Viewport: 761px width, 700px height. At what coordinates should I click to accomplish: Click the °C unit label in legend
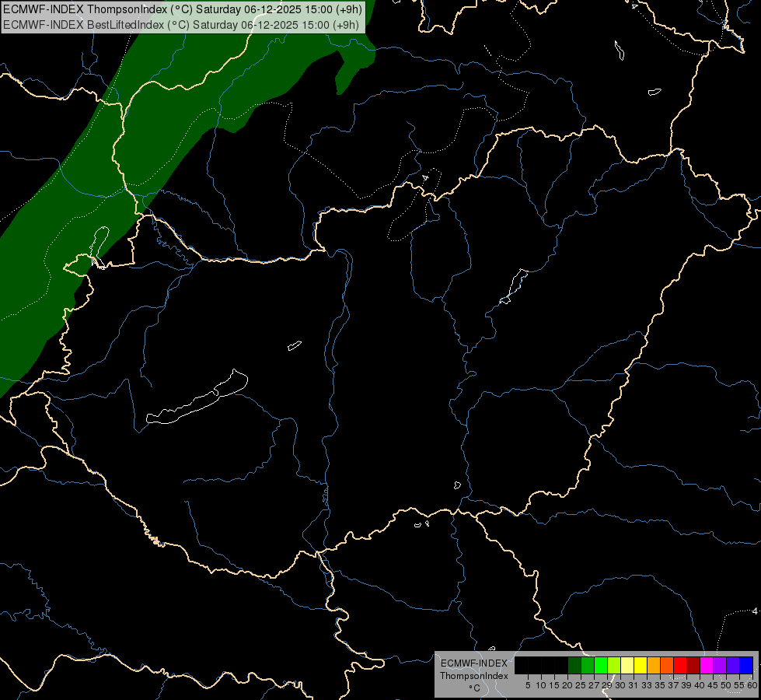(474, 688)
